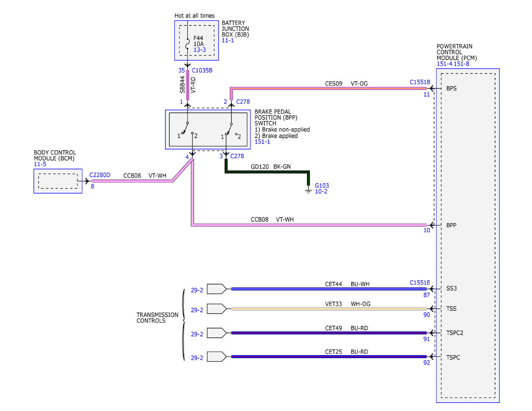This screenshot has width=532, height=411.
Task: Follow the 29-2 reference on the CET44 row
Action: [197, 291]
